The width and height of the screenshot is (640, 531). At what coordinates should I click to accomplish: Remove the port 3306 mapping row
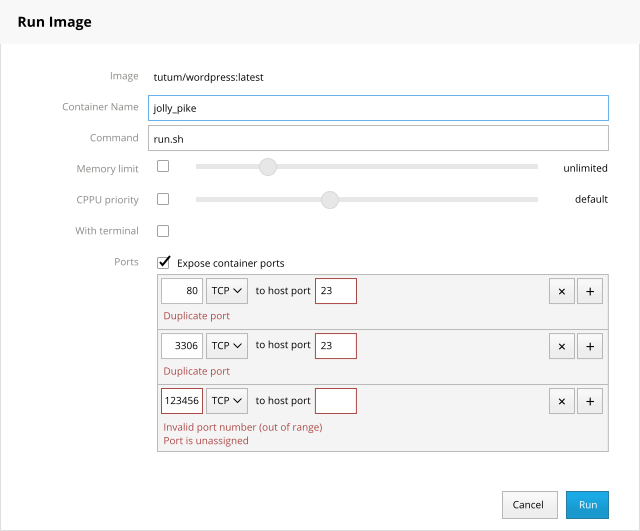561,346
